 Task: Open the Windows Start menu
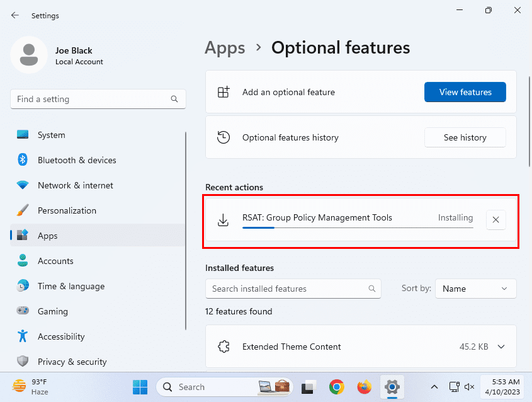(140, 387)
